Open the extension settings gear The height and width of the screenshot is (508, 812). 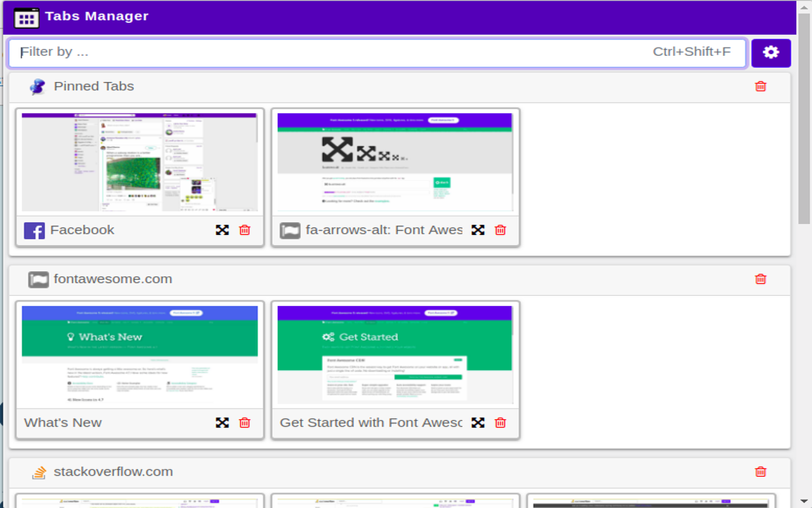(771, 53)
